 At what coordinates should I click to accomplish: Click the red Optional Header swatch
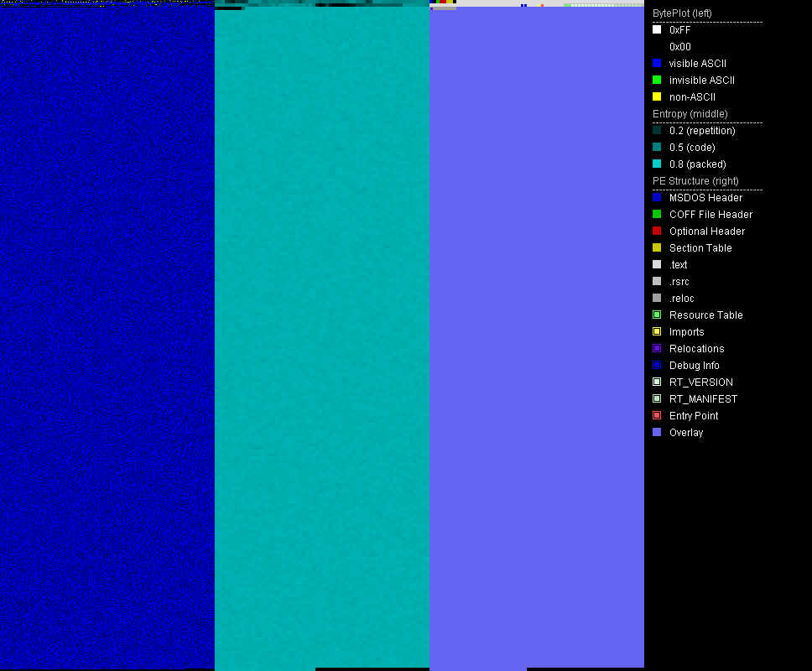coord(657,231)
